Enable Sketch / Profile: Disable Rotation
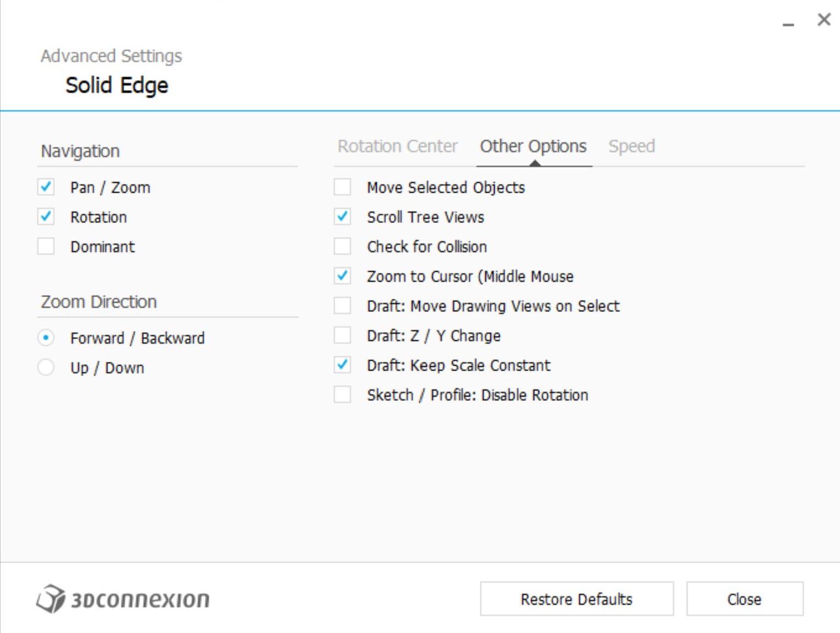This screenshot has height=633, width=840. point(342,395)
